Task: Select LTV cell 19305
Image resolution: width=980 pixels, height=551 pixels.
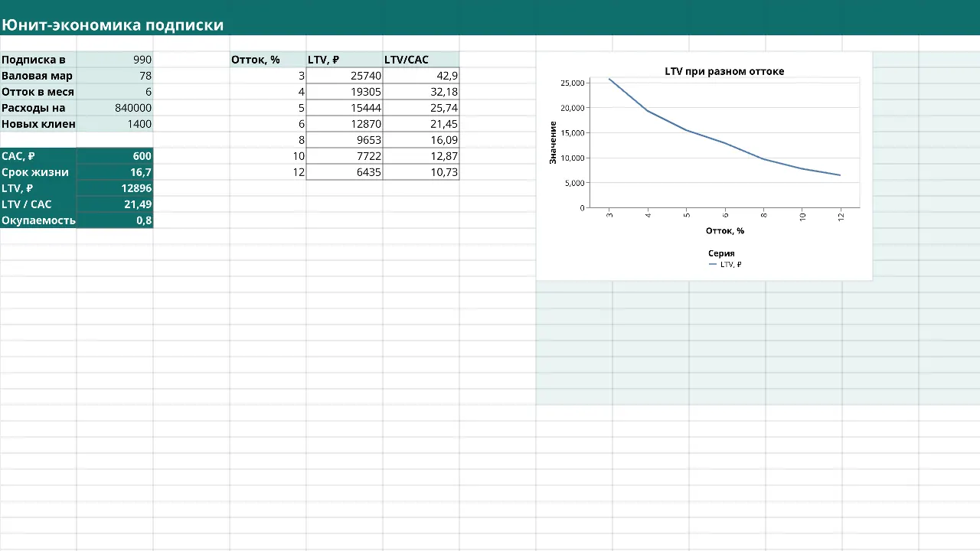Action: [x=345, y=92]
